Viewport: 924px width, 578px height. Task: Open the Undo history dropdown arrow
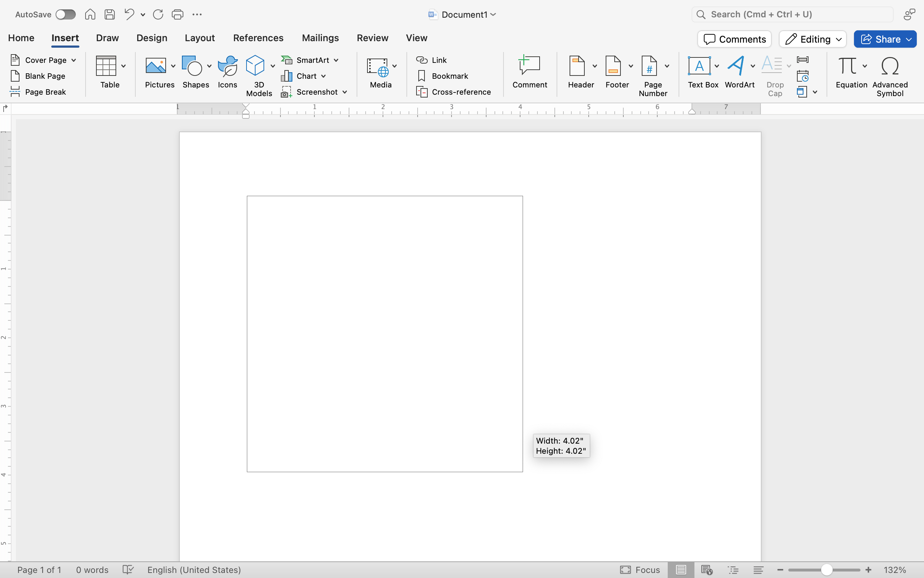click(x=143, y=15)
